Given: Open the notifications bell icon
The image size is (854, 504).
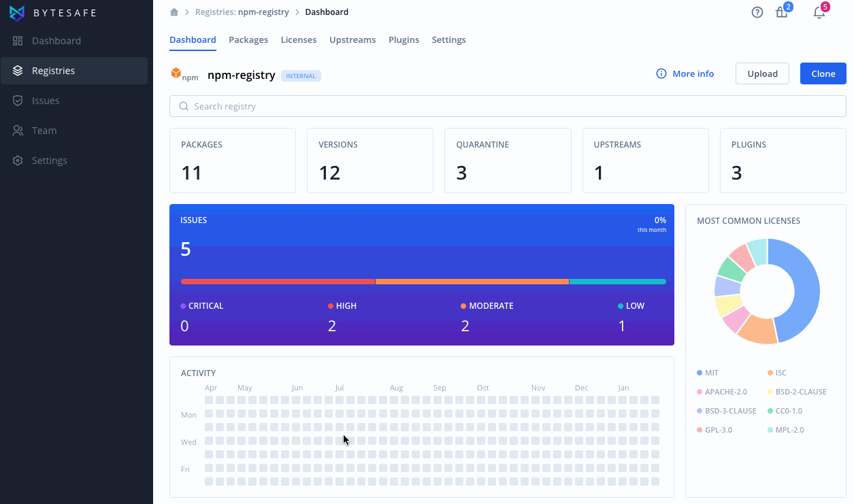Looking at the screenshot, I should point(819,12).
